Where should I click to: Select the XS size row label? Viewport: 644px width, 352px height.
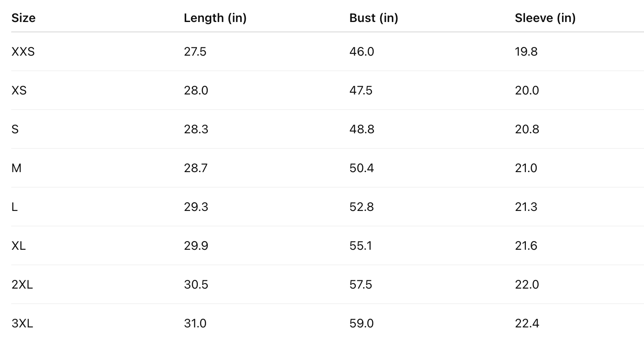pos(19,91)
